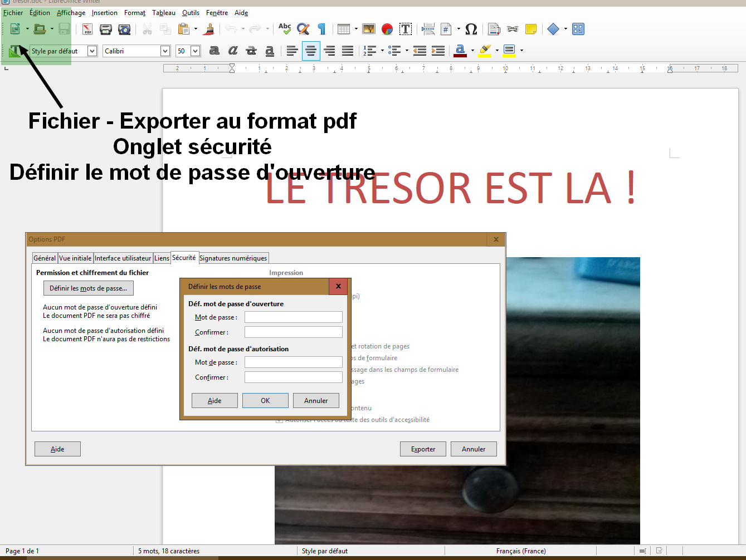The image size is (746, 560).
Task: Run spelling check via the Abc icon
Action: coord(285,29)
